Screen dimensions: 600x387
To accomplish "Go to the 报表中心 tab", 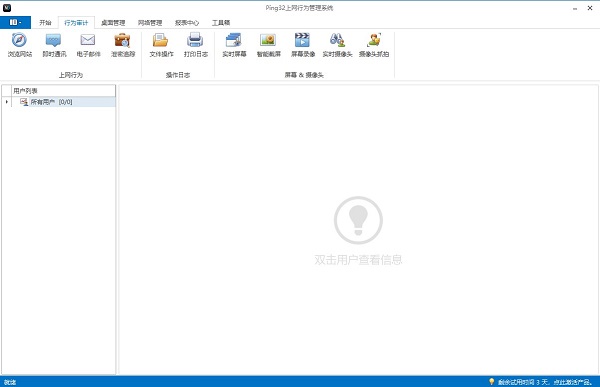I will click(x=187, y=23).
